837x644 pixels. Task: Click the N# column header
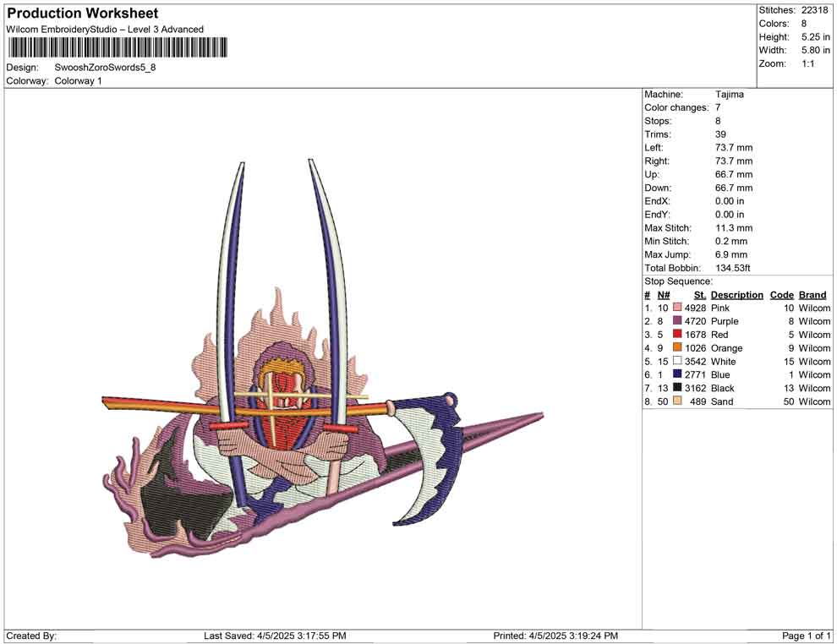(664, 295)
